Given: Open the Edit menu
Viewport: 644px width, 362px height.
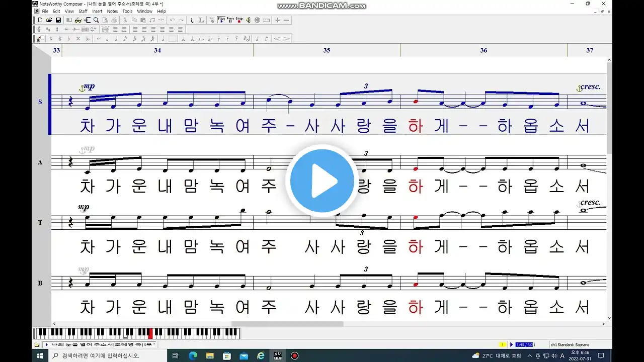Looking at the screenshot, I should coord(56,11).
